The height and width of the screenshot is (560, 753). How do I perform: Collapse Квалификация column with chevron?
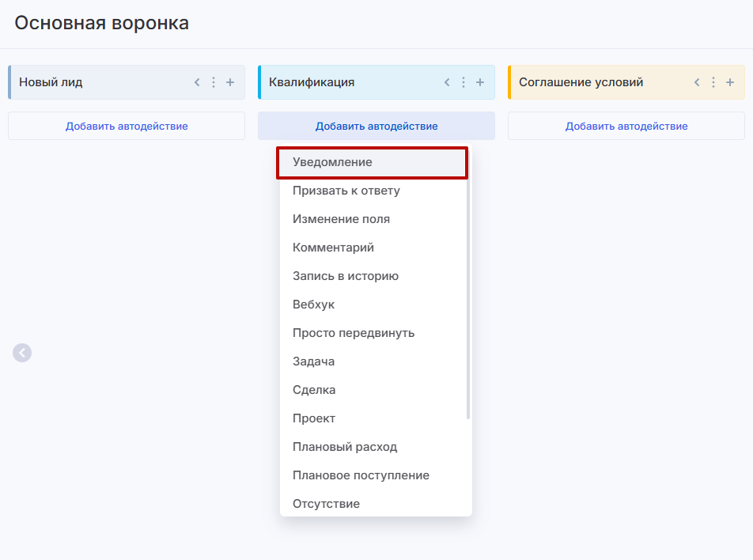pos(447,82)
